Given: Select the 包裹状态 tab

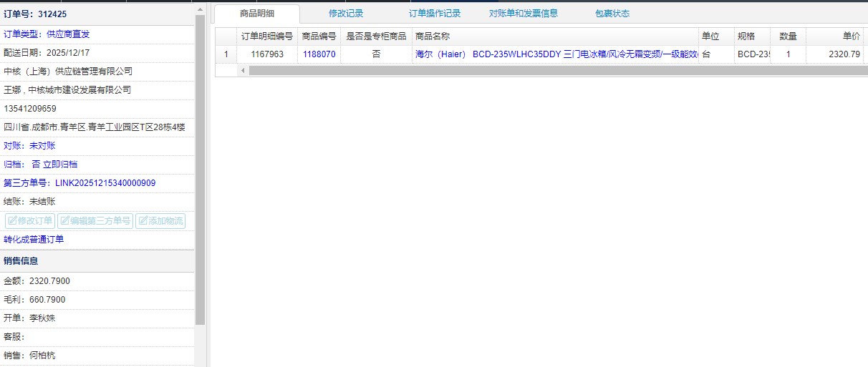Looking at the screenshot, I should [612, 14].
